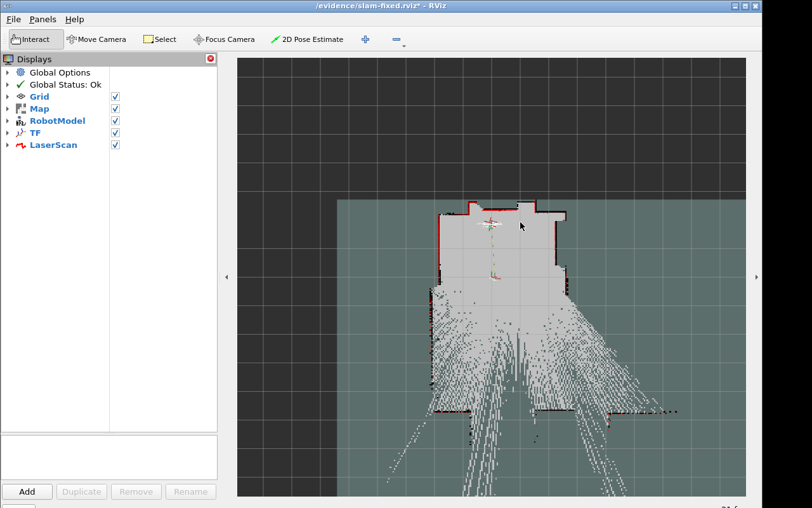
Task: Collapse left panel with arrow handle
Action: point(226,277)
